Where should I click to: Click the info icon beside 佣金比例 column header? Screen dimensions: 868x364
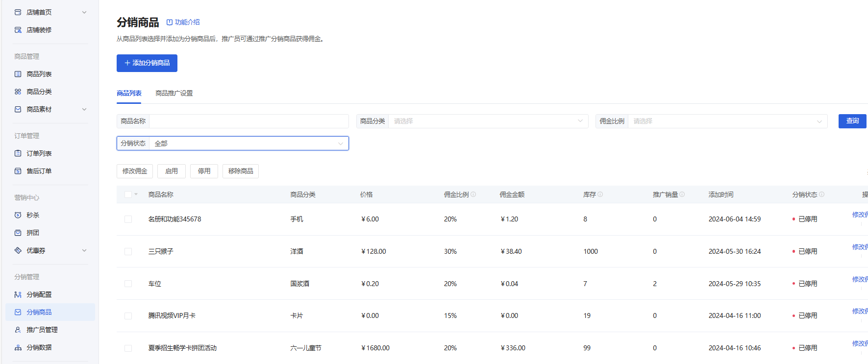pos(473,194)
